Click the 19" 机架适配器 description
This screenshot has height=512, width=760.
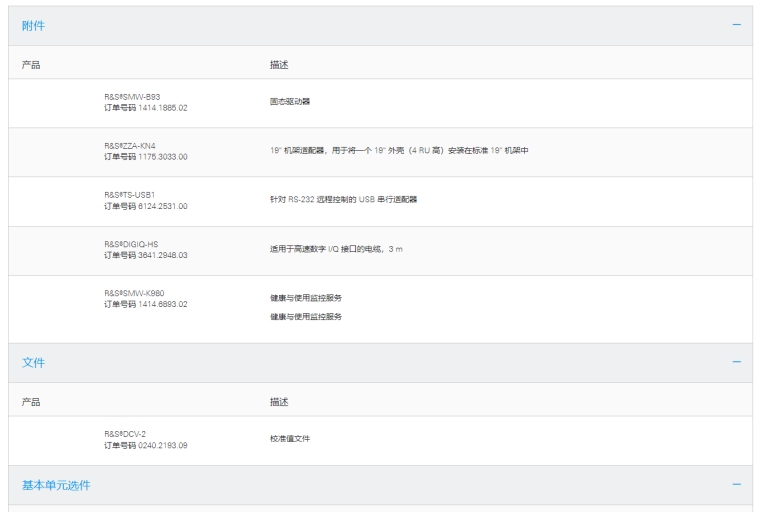398,151
